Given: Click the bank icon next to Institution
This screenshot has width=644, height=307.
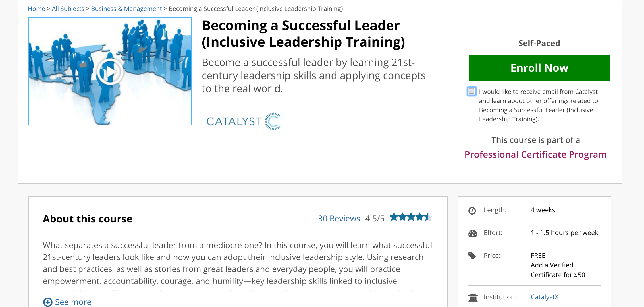Looking at the screenshot, I should pyautogui.click(x=473, y=298).
